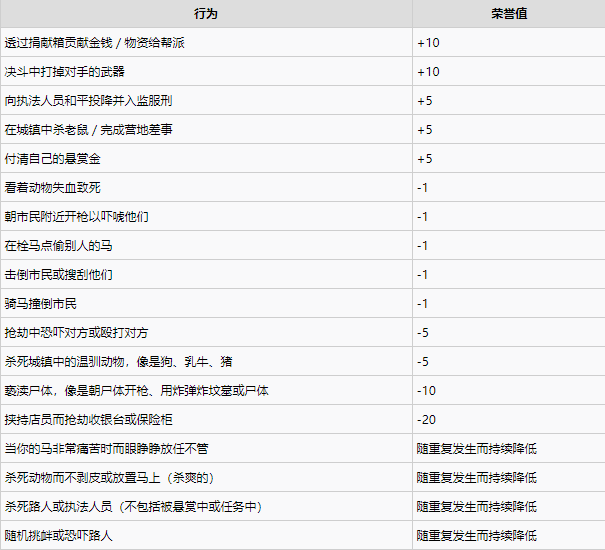
Task: Click '随重复发生而持续降低' in the '杀死路人或执法人员' row
Action: pyautogui.click(x=477, y=506)
